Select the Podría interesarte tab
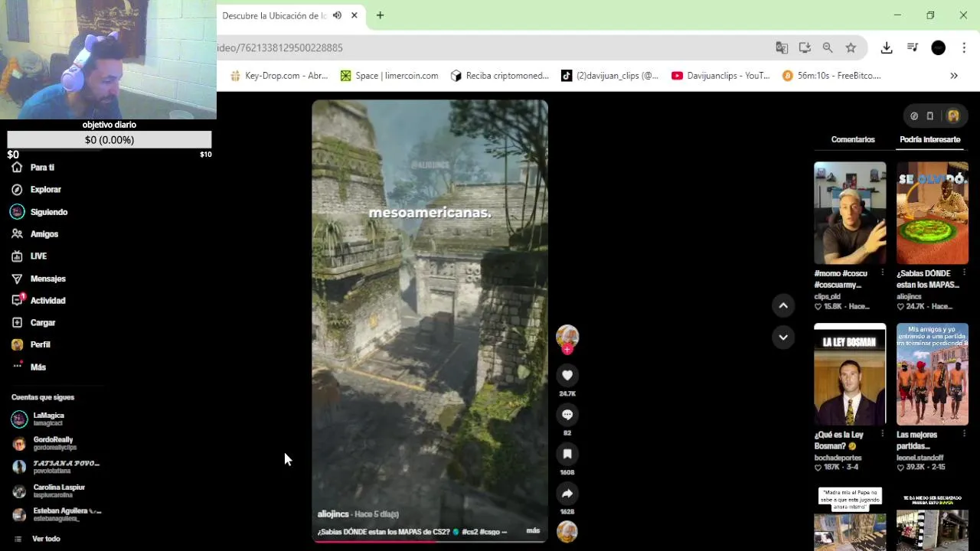The image size is (980, 551). pos(929,139)
